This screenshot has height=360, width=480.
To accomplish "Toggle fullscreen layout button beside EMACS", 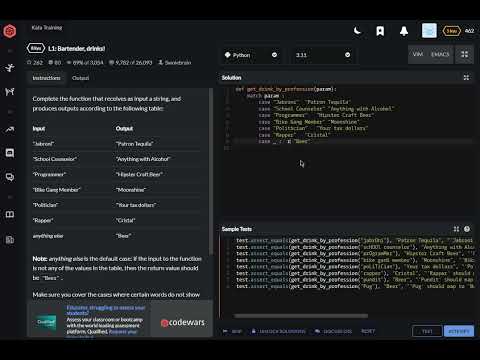I will (464, 54).
